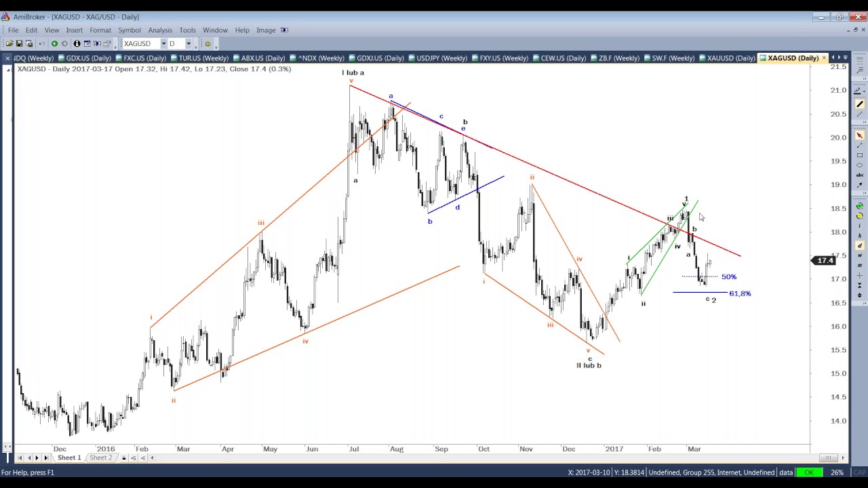868x488 pixels.
Task: Click the gray forward arrow icon
Action: click(x=64, y=44)
